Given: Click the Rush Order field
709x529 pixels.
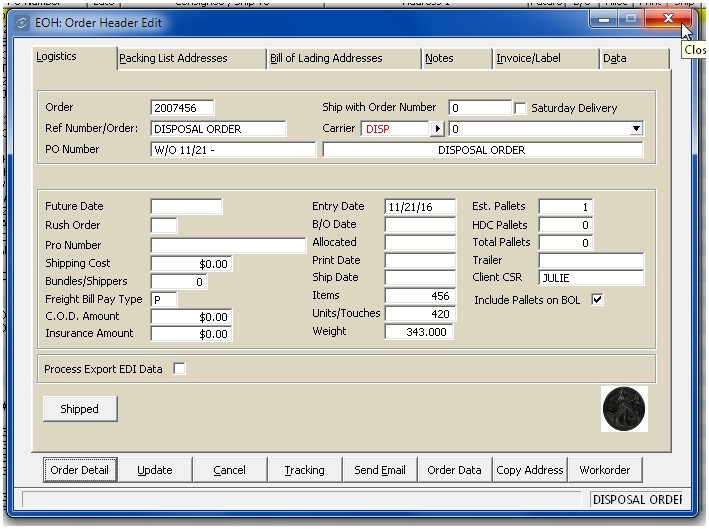Looking at the screenshot, I should click(164, 225).
